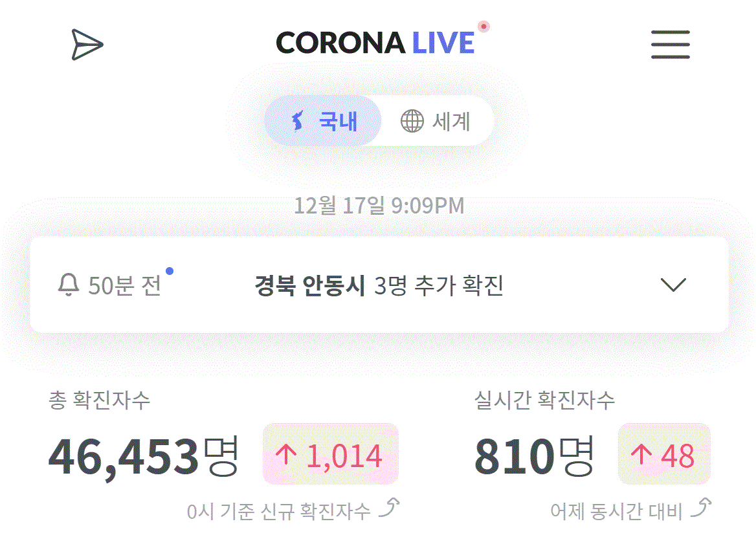Click the globe icon beside 세계

point(412,120)
